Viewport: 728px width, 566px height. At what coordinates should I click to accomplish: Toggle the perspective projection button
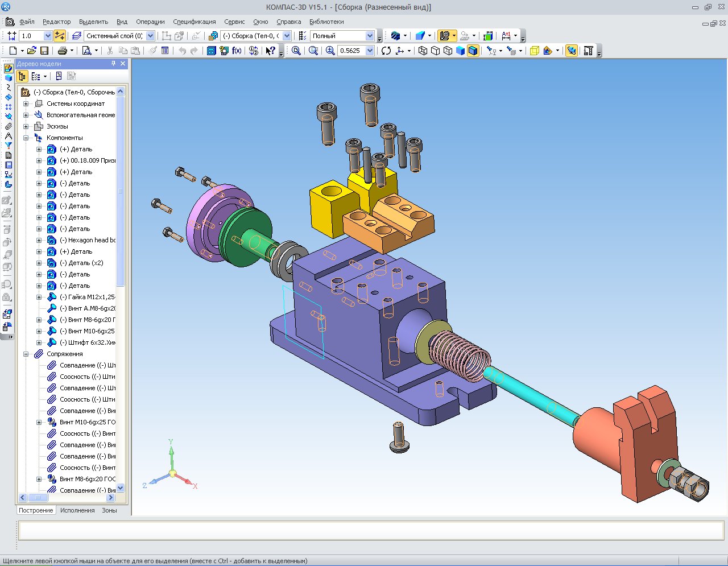pyautogui.click(x=572, y=51)
